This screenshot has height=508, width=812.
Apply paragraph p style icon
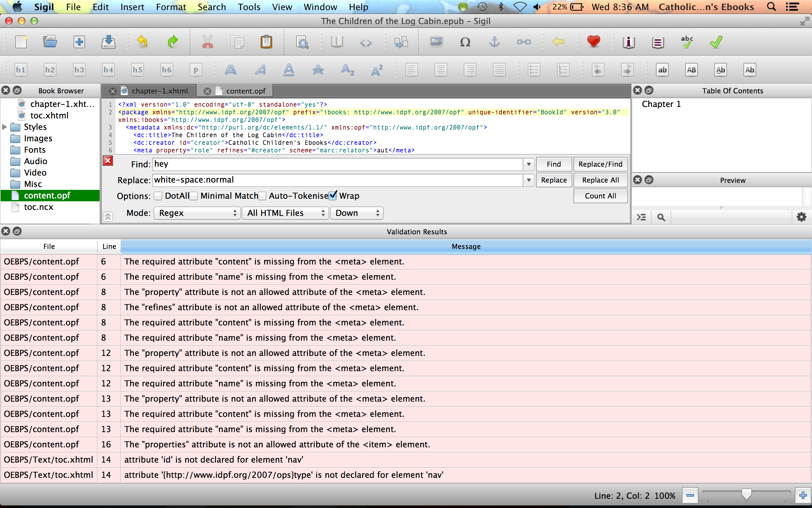196,70
